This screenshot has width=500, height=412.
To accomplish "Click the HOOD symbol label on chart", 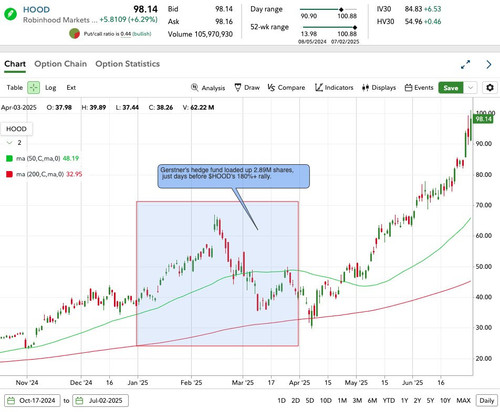I will point(16,129).
